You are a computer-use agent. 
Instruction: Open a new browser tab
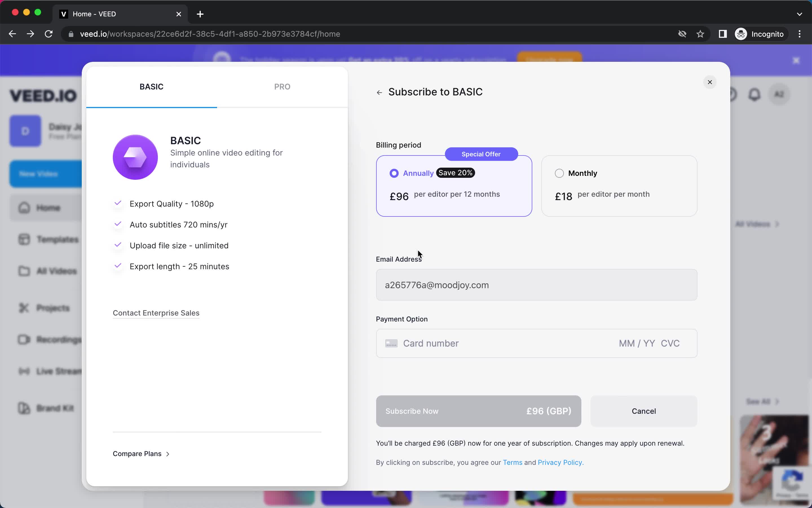tap(200, 14)
